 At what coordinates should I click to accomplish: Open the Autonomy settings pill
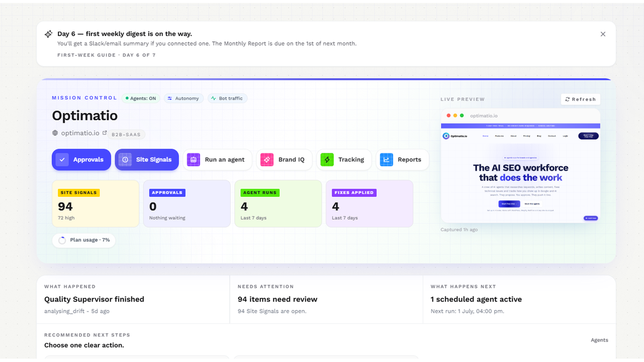pos(184,98)
